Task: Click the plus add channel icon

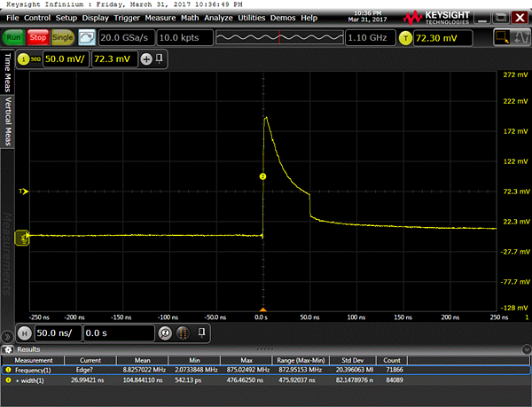Action: pyautogui.click(x=146, y=59)
